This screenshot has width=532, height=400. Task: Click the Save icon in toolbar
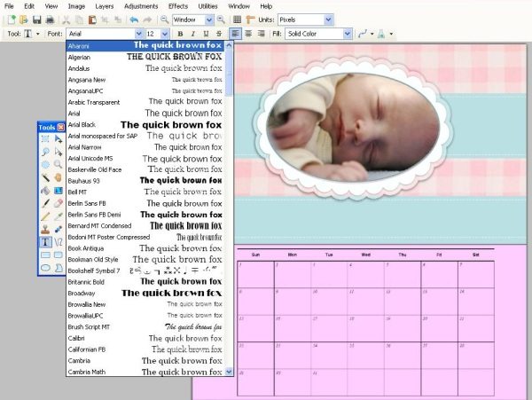click(37, 20)
